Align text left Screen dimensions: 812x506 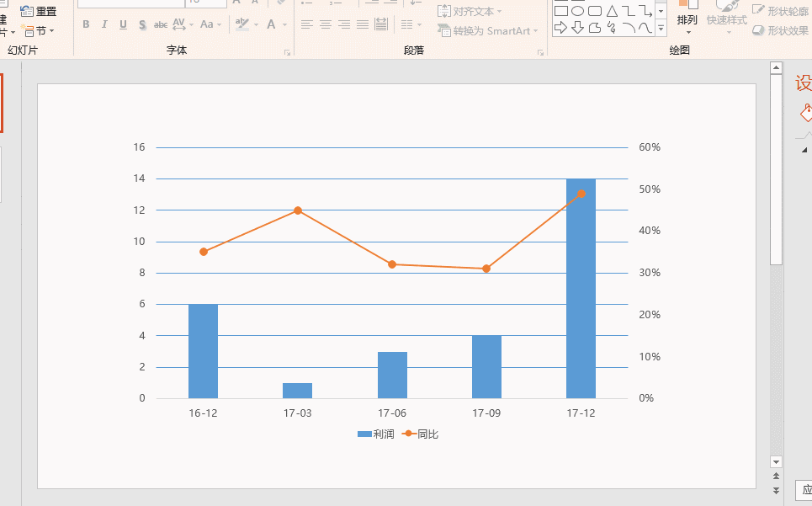coord(307,24)
